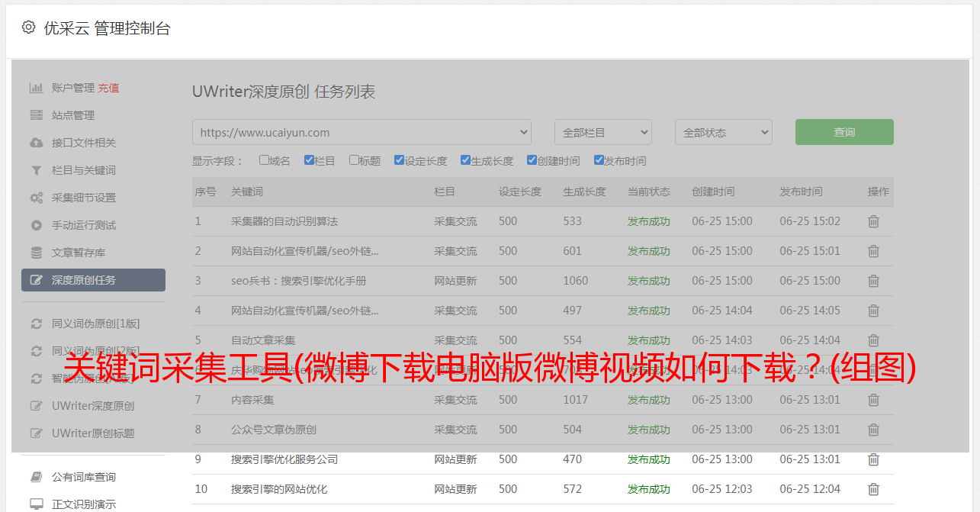Select 公有词库查询 from sidebar menu
Viewport: 980px width, 512px height.
coord(83,477)
